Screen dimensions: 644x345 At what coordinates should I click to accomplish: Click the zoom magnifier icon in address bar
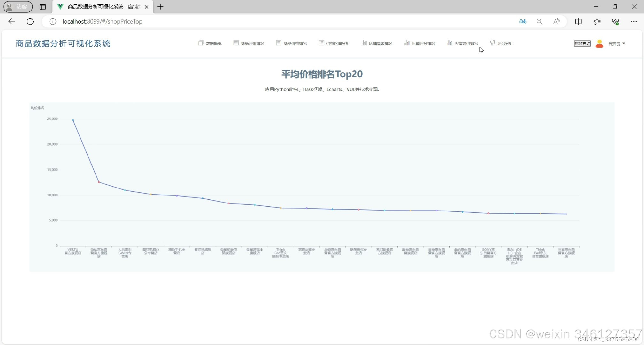540,21
